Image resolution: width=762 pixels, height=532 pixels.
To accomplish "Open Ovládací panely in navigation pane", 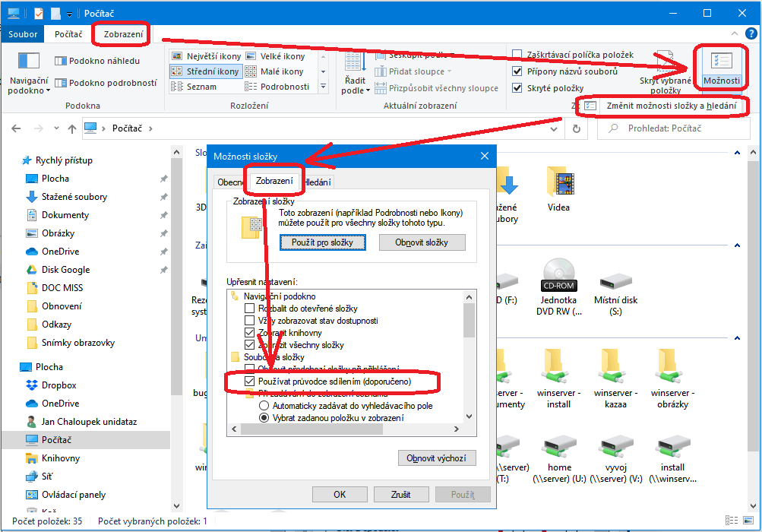I will [x=73, y=495].
